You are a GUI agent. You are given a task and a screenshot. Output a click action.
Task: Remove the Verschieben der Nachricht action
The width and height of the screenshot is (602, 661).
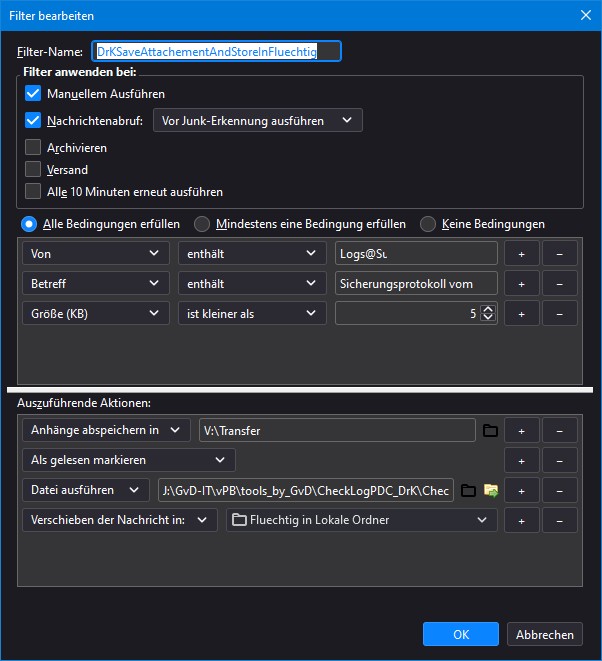[x=559, y=520]
